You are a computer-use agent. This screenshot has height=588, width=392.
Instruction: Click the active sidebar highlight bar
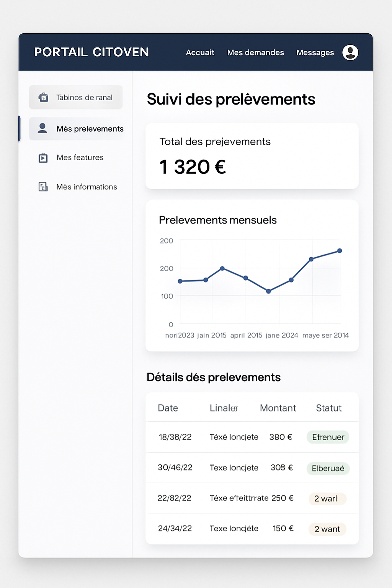20,129
